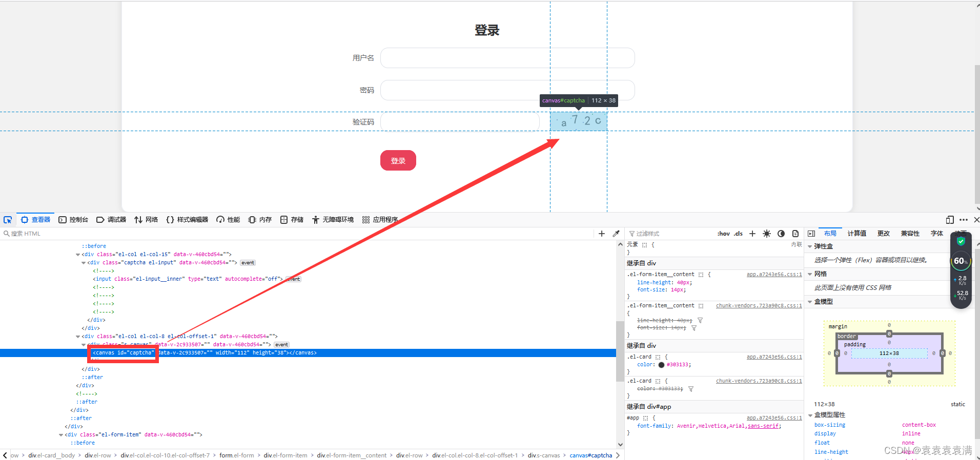Open the 查看器 inspector tab

[35, 220]
